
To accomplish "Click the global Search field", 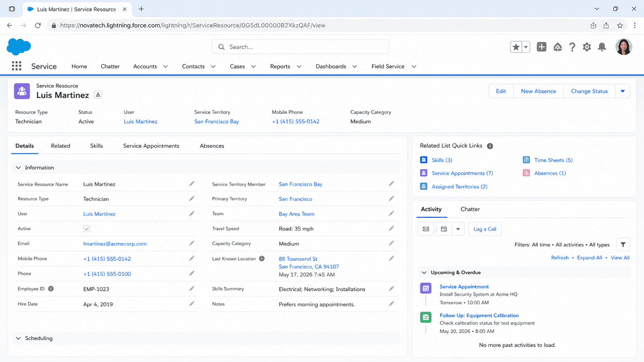I will click(300, 47).
